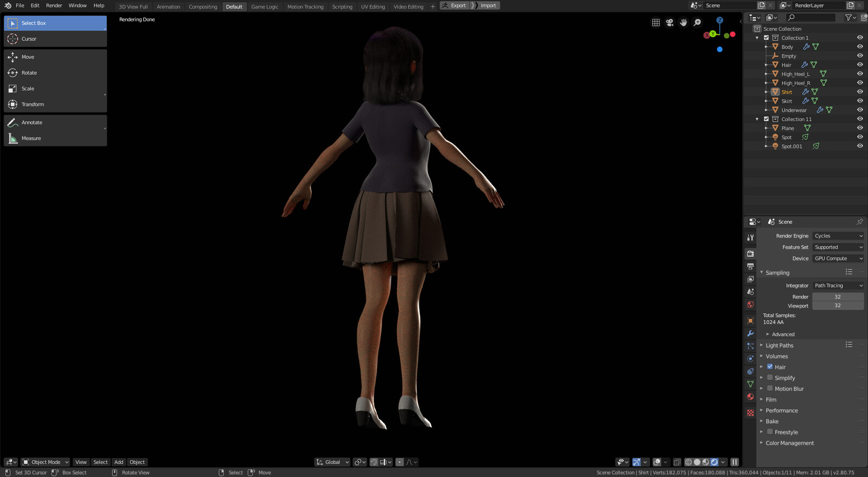Screen dimensions: 868x477
Task: Open the Render menu
Action: coord(54,5)
